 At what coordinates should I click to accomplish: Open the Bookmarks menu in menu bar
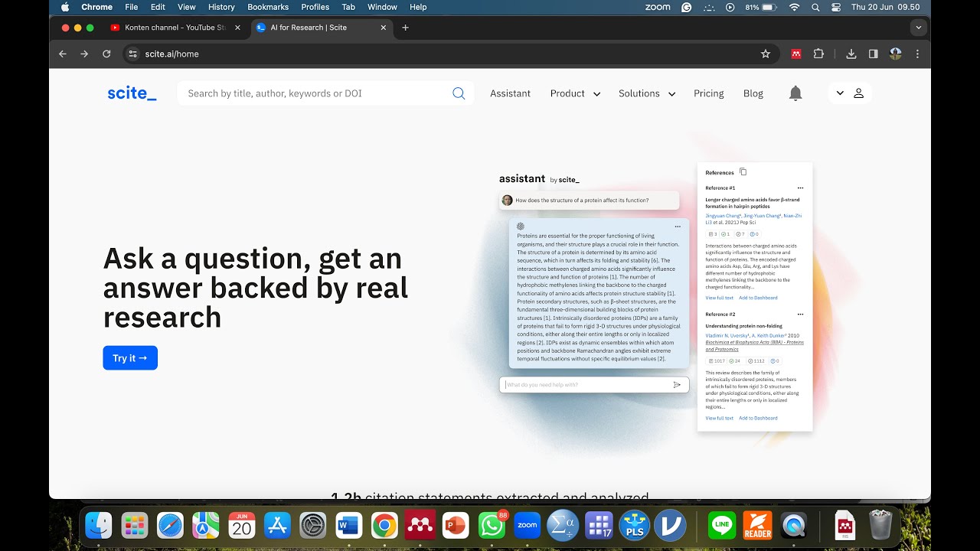click(267, 7)
